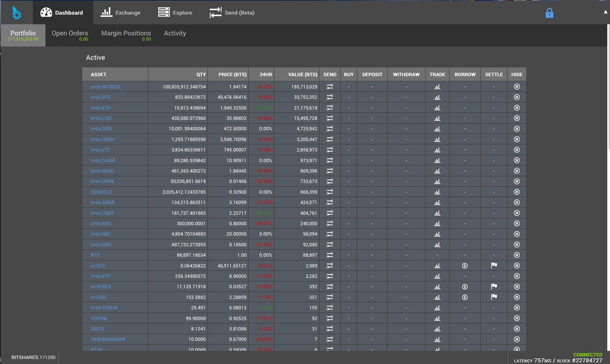The width and height of the screenshot is (610, 364).
Task: Open the trade chart icon for OPEN.BTC
Action: coord(437,97)
